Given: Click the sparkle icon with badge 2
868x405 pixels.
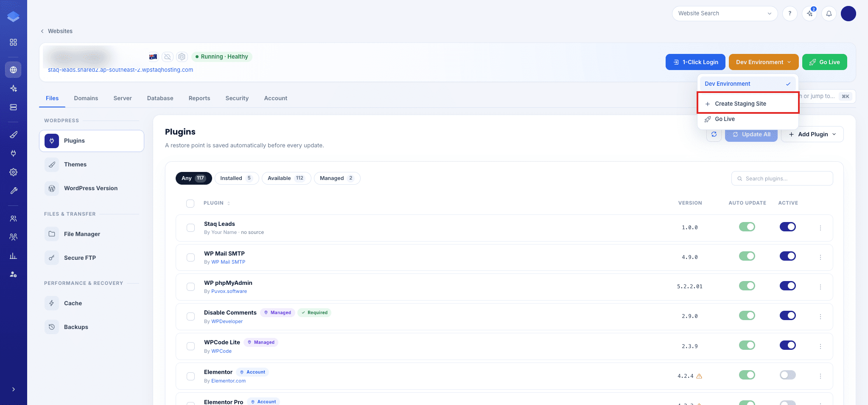Looking at the screenshot, I should pos(809,14).
